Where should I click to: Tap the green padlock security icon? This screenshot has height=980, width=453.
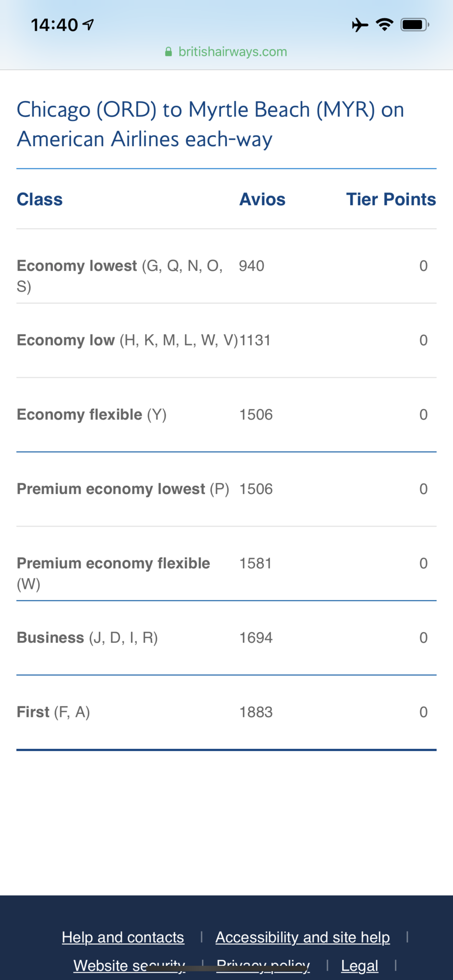coord(168,52)
